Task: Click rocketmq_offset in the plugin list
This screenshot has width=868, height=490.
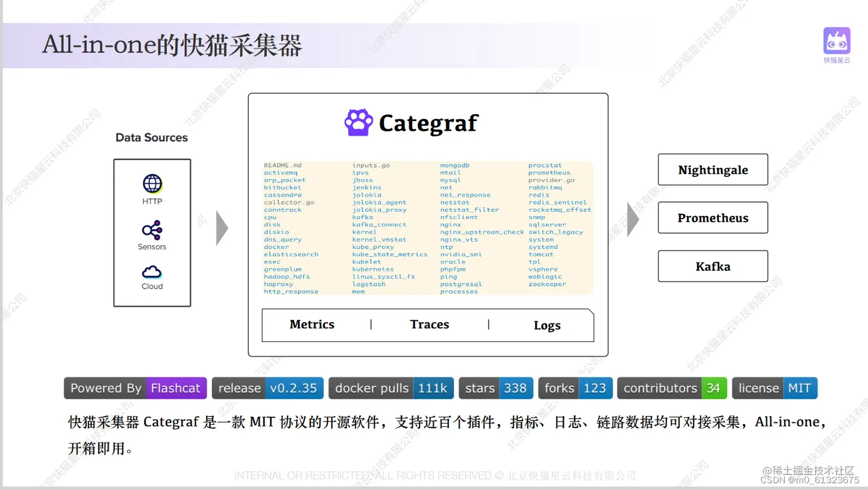Action: tap(560, 210)
